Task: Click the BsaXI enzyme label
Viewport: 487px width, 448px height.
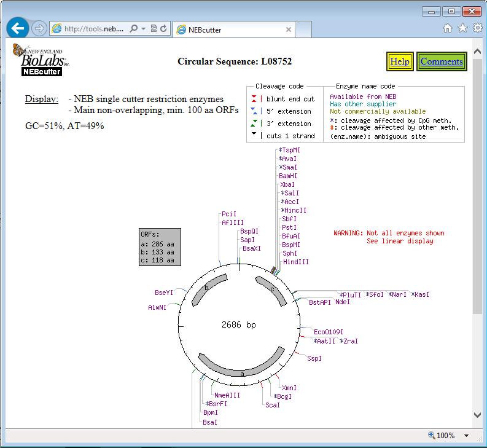Action: point(252,248)
